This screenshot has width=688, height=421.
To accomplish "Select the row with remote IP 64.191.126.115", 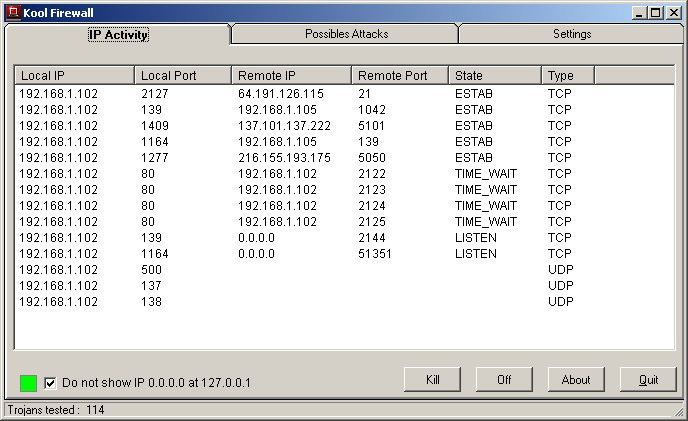I will coord(344,94).
